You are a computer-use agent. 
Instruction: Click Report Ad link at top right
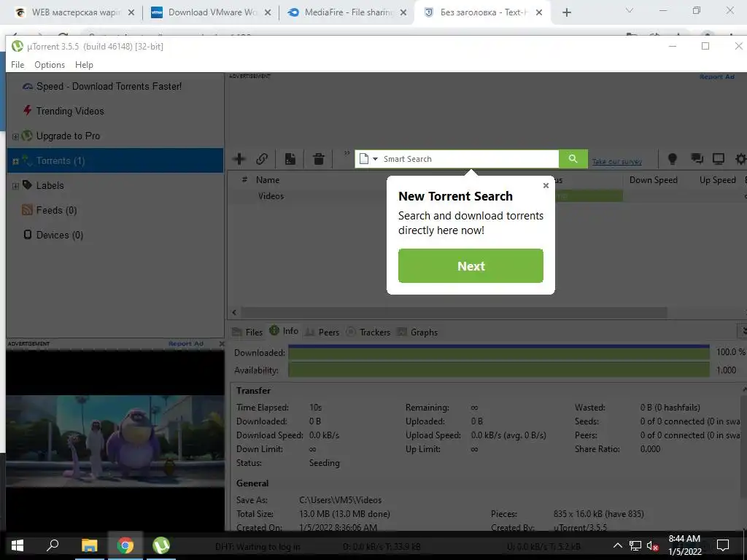coord(717,77)
